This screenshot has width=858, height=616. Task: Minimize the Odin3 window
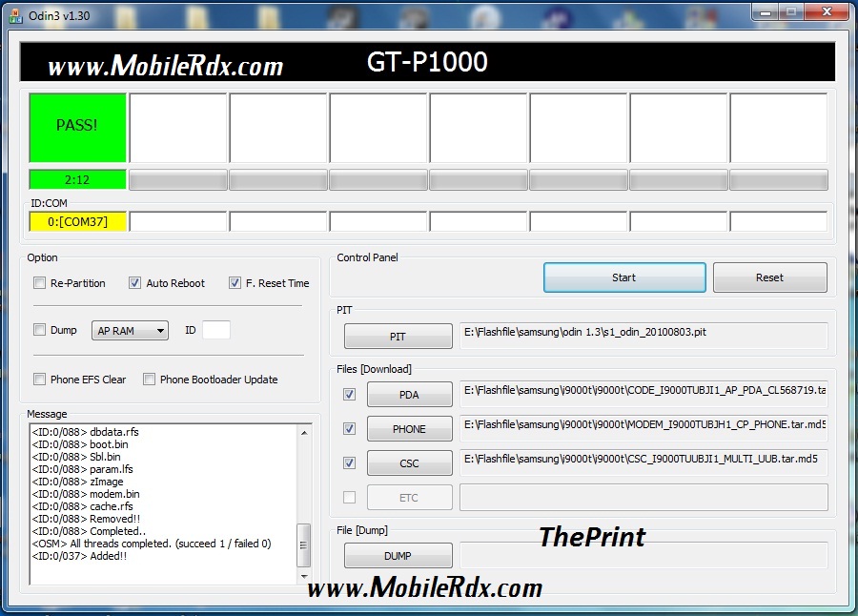(x=766, y=12)
